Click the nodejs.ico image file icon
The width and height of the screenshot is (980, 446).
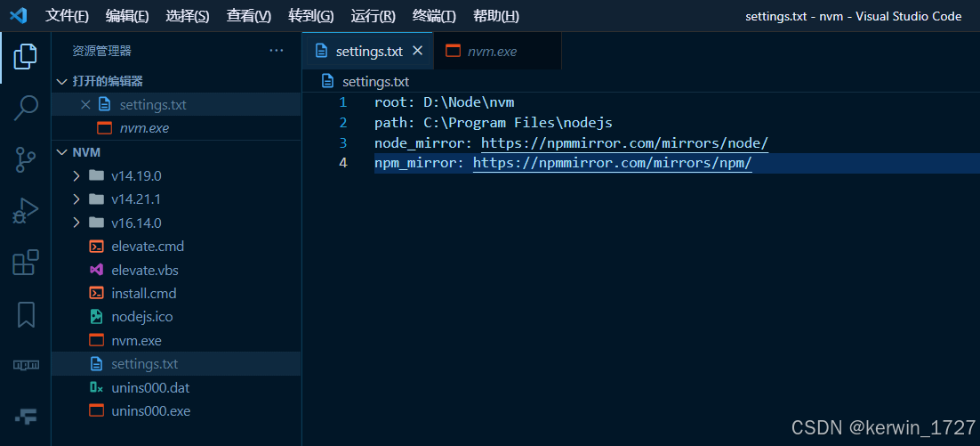96,317
